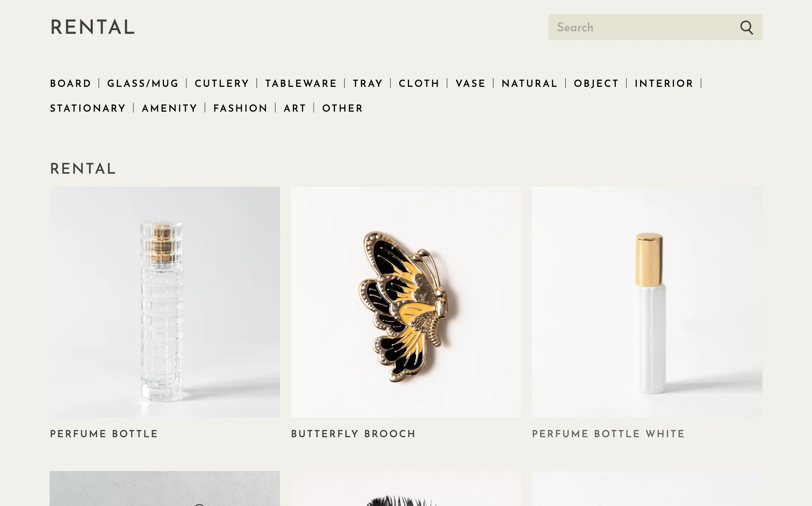The image size is (812, 506).
Task: Select the GLASS/MUG category
Action: pyautogui.click(x=143, y=83)
